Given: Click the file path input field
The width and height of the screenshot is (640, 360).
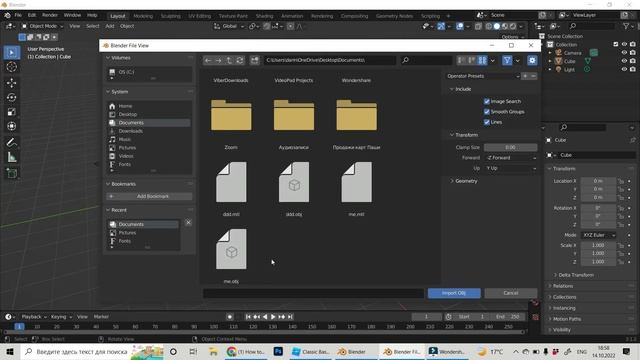Looking at the screenshot, I should click(x=330, y=60).
